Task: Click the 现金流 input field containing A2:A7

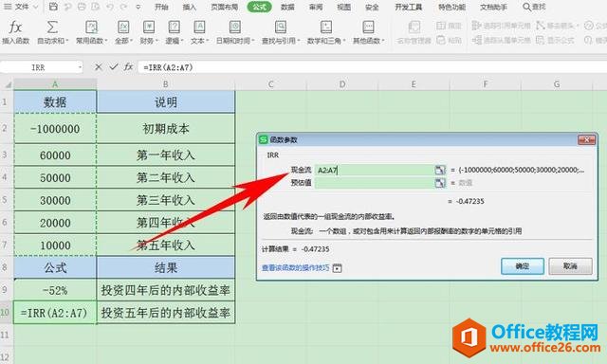Action: tap(375, 170)
